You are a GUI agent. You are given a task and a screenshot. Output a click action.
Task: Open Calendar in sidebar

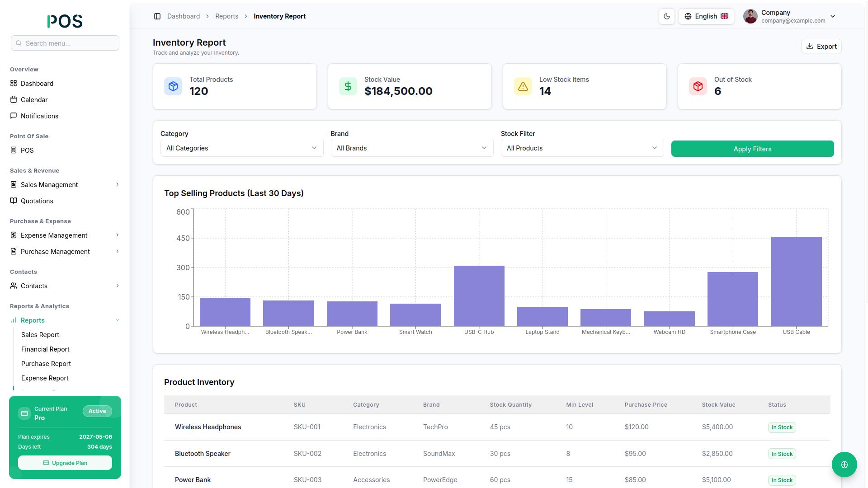coord(34,100)
